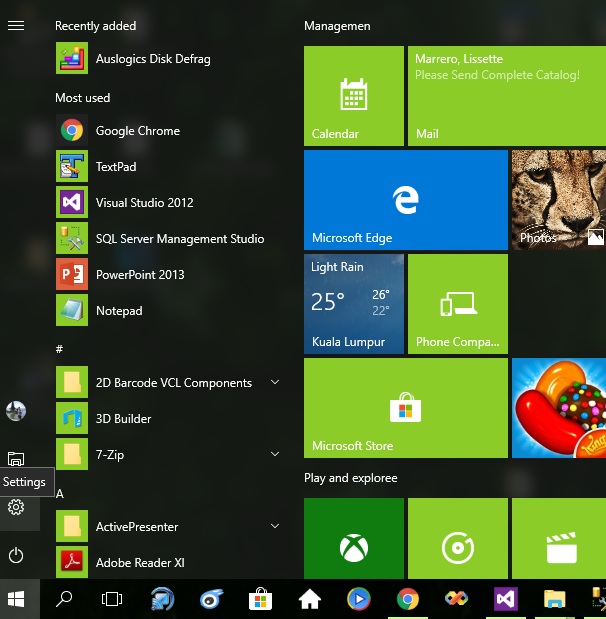
Task: Open Task View in the taskbar
Action: [x=112, y=599]
